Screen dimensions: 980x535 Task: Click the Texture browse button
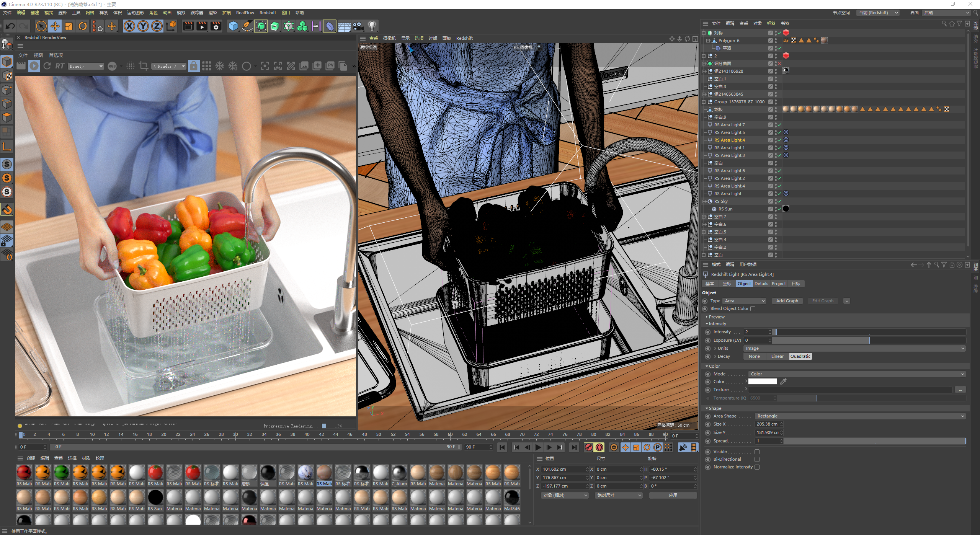click(960, 390)
